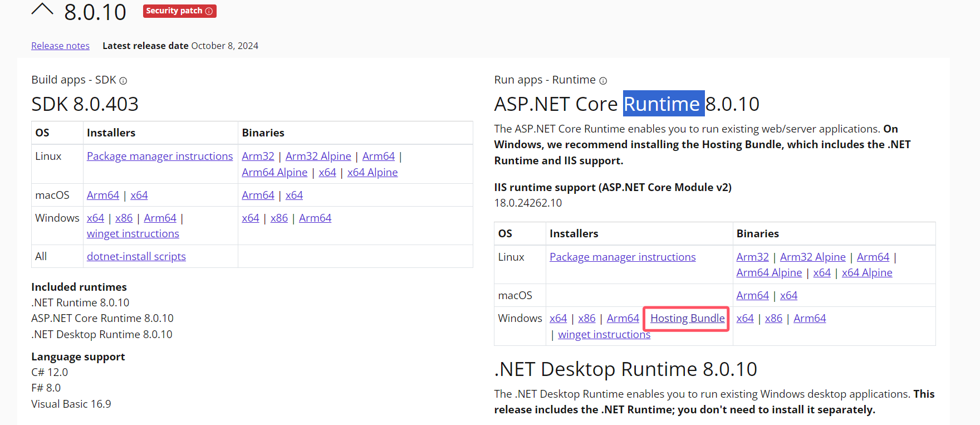Open the Release notes link

[60, 46]
